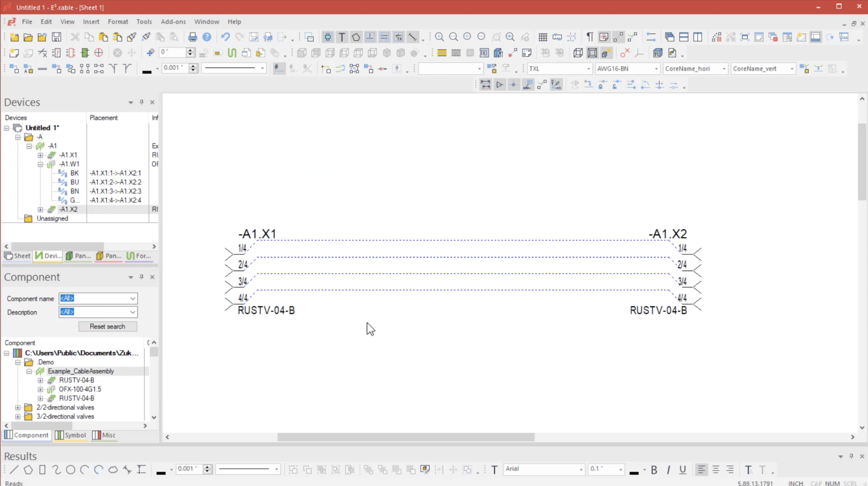This screenshot has height=486, width=868.
Task: Click the green component block icon
Action: 85,53
